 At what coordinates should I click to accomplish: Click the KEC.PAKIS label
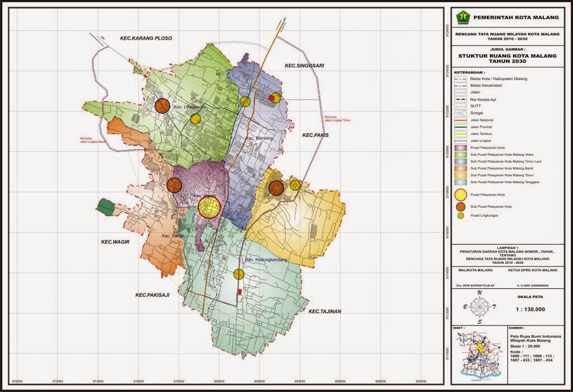315,135
